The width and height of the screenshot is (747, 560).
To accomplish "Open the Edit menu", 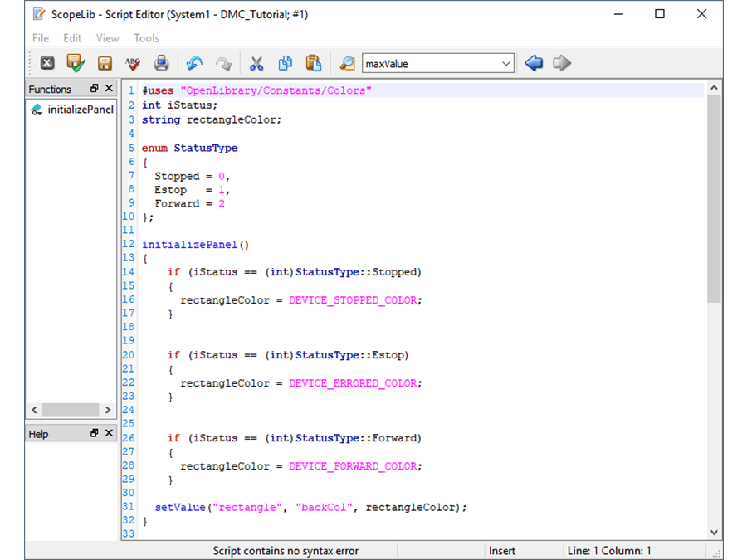I will pyautogui.click(x=72, y=38).
